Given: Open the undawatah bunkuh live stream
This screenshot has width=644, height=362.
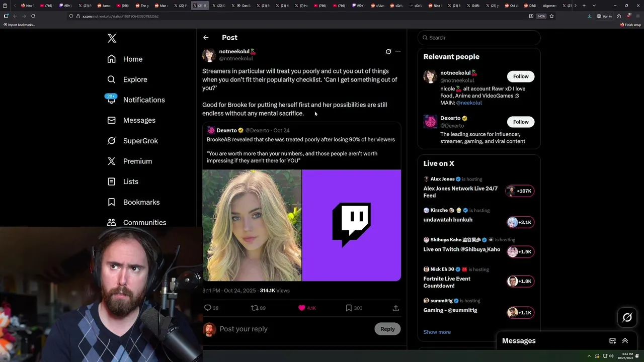Looking at the screenshot, I should pyautogui.click(x=448, y=220).
